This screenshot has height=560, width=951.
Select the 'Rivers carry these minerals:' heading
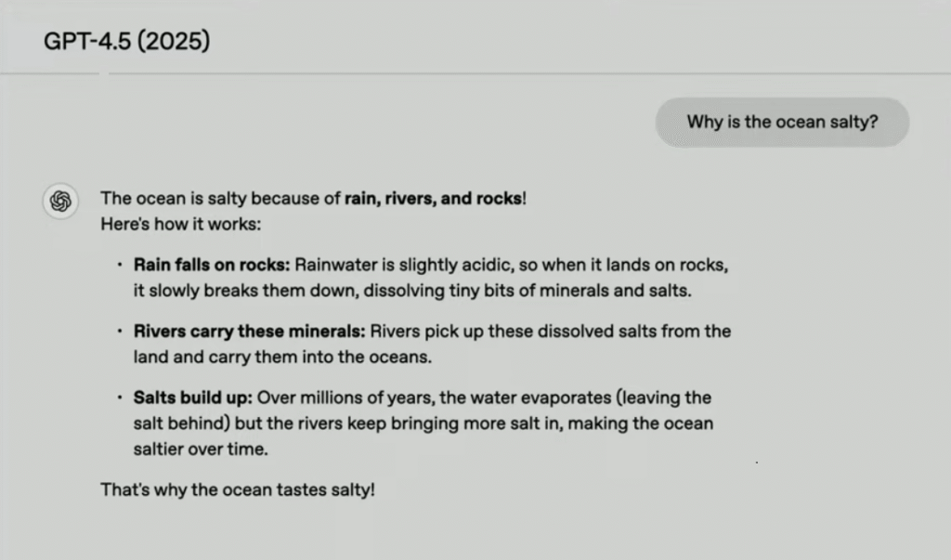[249, 332]
